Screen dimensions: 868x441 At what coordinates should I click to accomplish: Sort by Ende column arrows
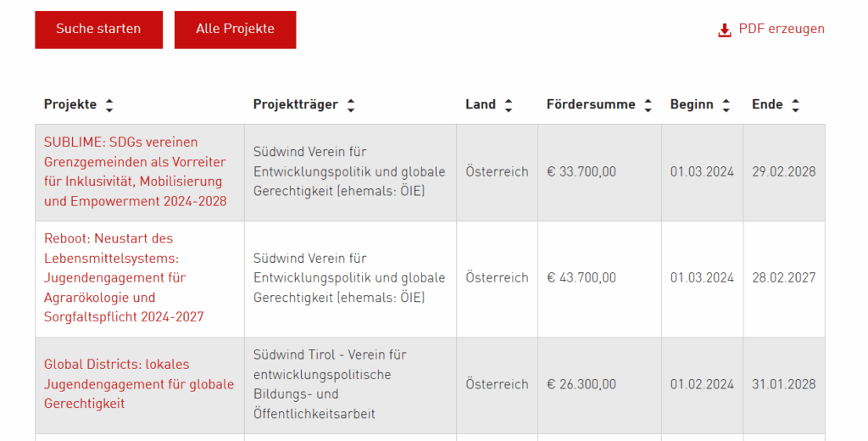pyautogui.click(x=795, y=104)
